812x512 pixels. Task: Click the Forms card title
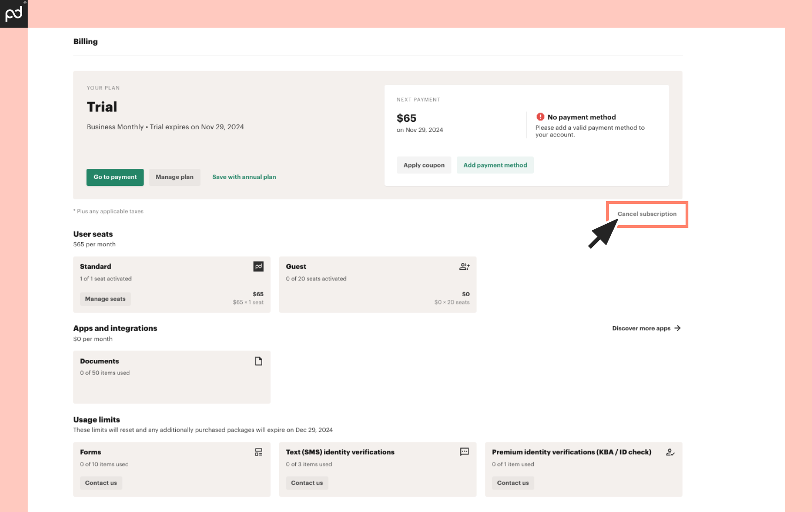(90, 452)
